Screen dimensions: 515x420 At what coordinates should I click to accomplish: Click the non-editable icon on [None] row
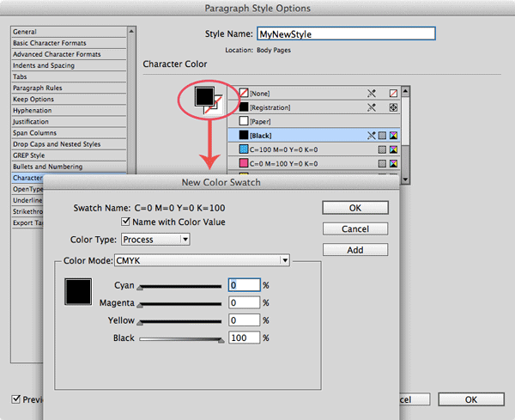[372, 94]
